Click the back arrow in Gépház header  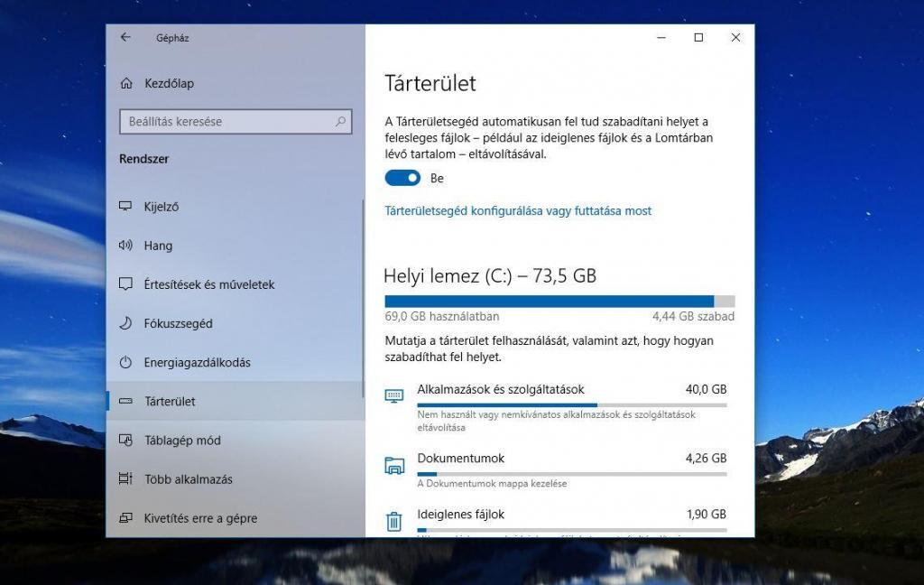click(125, 38)
